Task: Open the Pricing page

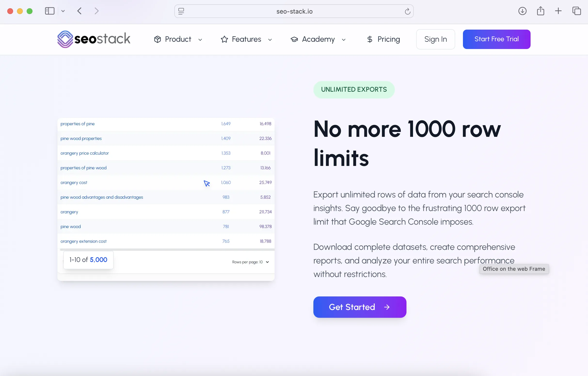Action: 383,39
